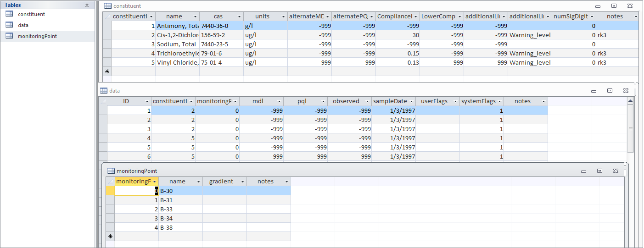Click the monitoringPoint window title bar icon
The image size is (644, 248).
[111, 171]
